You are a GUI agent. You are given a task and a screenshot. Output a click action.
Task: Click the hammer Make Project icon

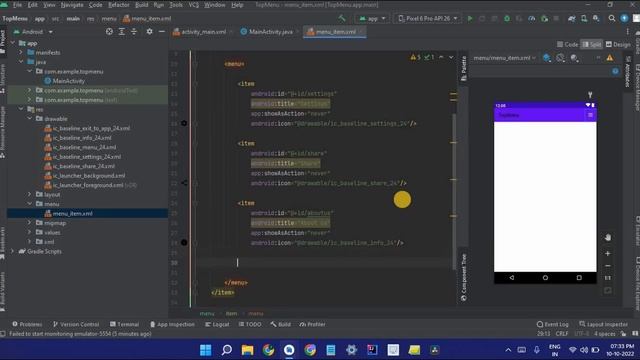pos(342,18)
